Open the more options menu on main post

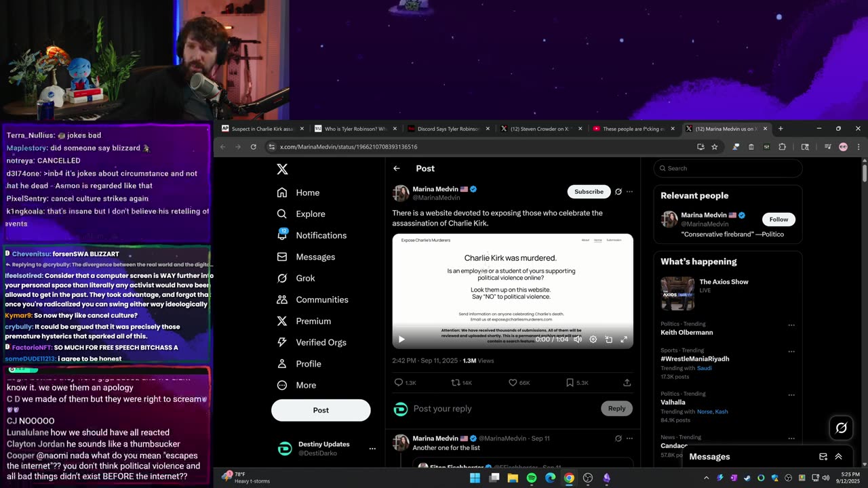(x=629, y=192)
